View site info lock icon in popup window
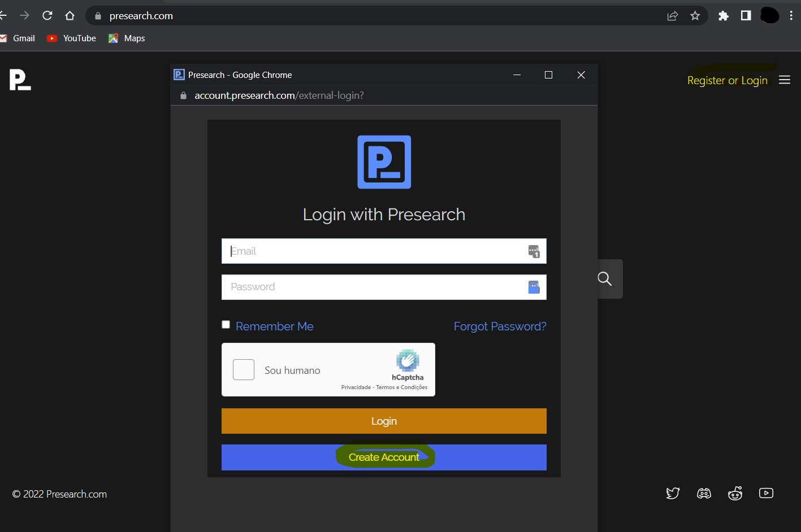The height and width of the screenshot is (532, 801). pos(183,95)
